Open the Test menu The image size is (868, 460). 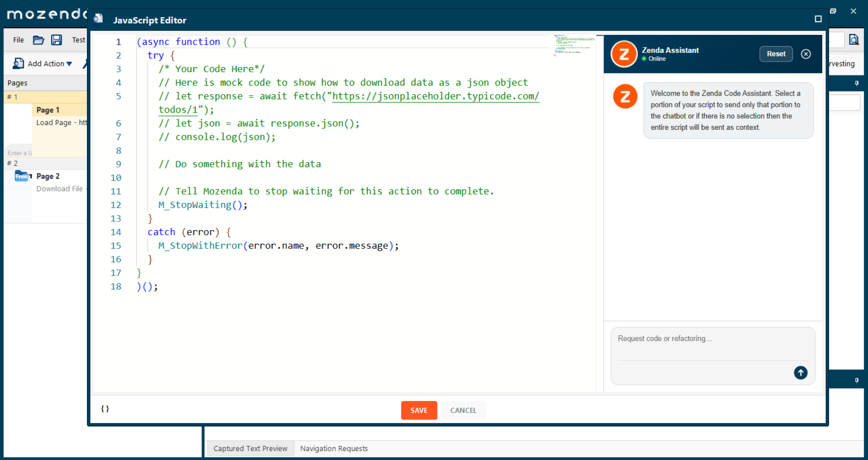[x=78, y=40]
